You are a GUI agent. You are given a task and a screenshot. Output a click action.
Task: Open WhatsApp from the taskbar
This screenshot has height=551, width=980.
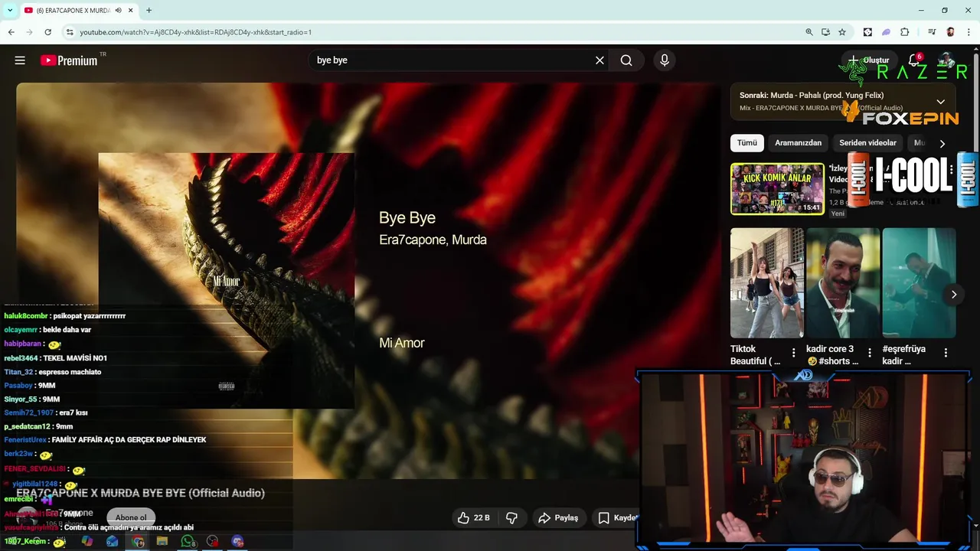[188, 541]
